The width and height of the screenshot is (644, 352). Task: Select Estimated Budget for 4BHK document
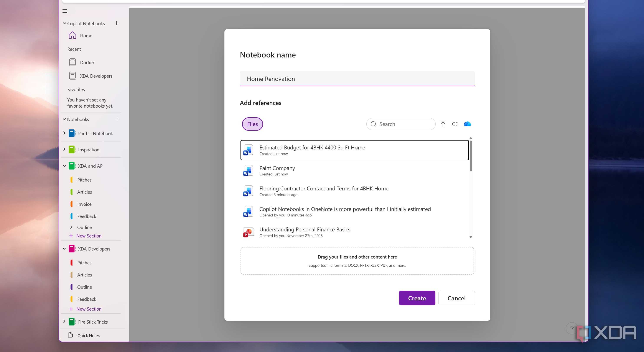pos(354,150)
